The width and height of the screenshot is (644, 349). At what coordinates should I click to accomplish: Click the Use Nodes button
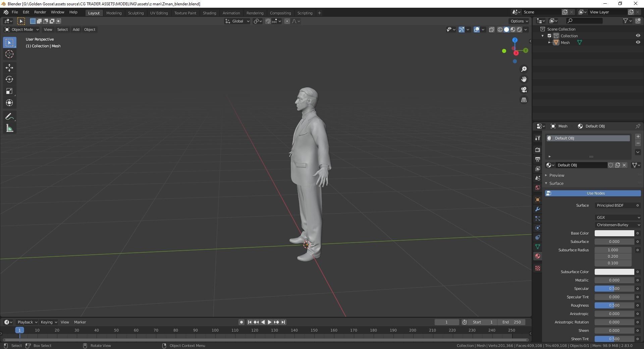593,193
